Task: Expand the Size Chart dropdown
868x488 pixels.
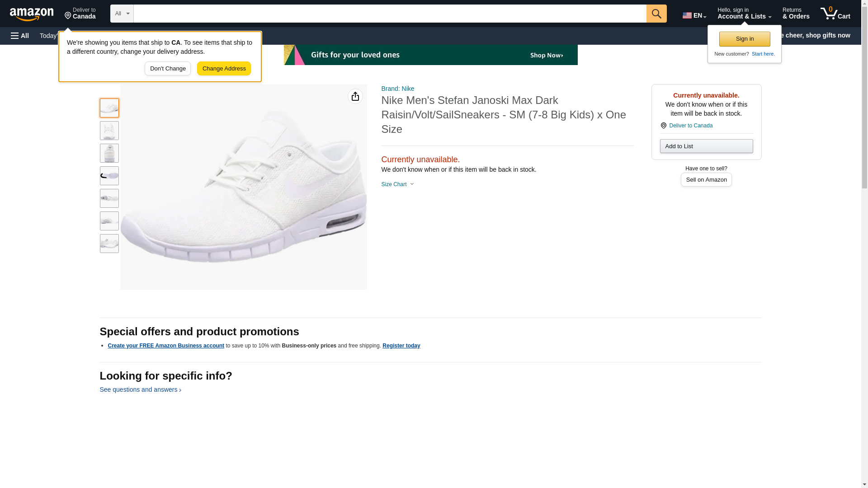Action: pos(397,184)
